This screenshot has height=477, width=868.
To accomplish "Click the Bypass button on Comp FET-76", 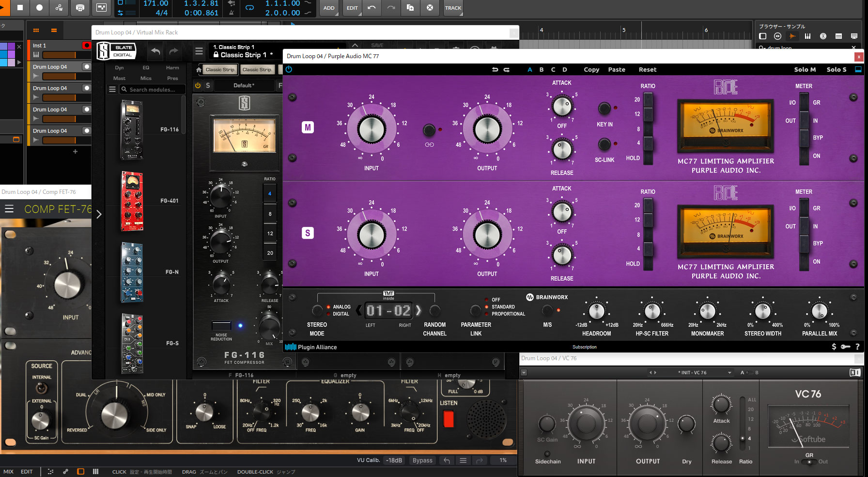I will coord(422,460).
